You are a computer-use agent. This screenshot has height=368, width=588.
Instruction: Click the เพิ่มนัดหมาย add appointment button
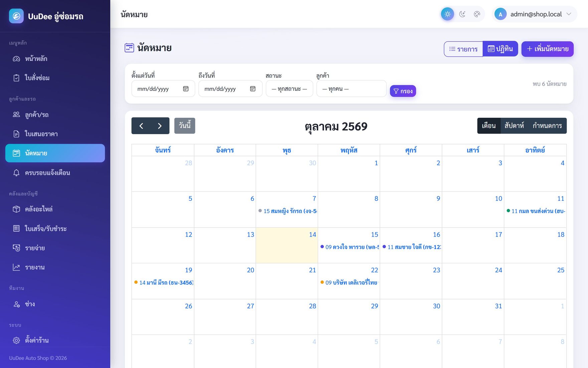click(x=548, y=49)
